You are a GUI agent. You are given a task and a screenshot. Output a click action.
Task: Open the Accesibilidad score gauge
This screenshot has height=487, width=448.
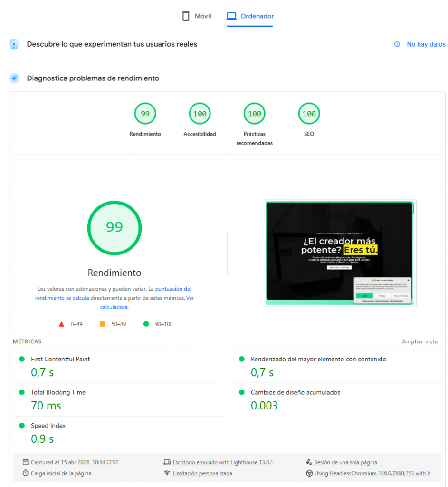(200, 114)
